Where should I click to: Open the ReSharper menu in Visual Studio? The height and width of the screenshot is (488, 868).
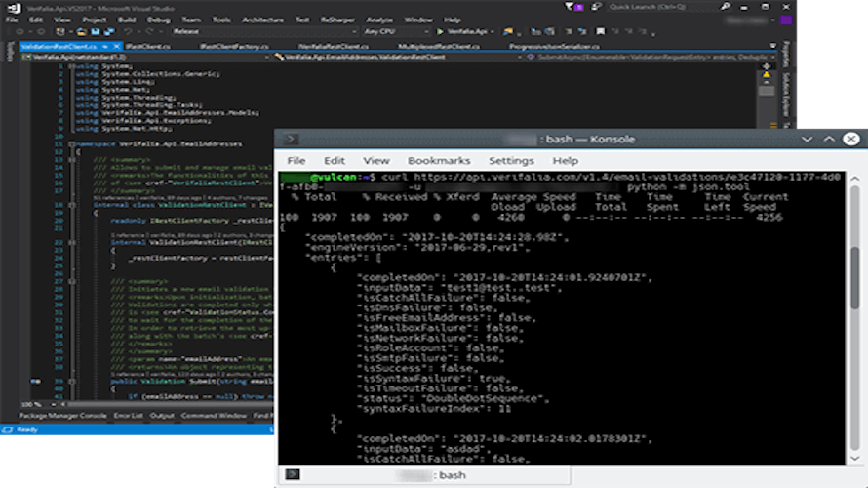[337, 20]
